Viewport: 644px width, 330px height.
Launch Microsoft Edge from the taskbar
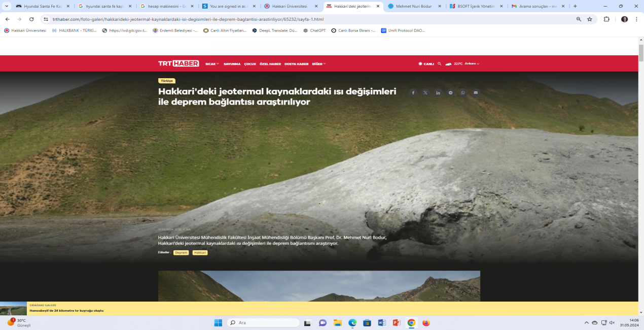[x=352, y=323]
